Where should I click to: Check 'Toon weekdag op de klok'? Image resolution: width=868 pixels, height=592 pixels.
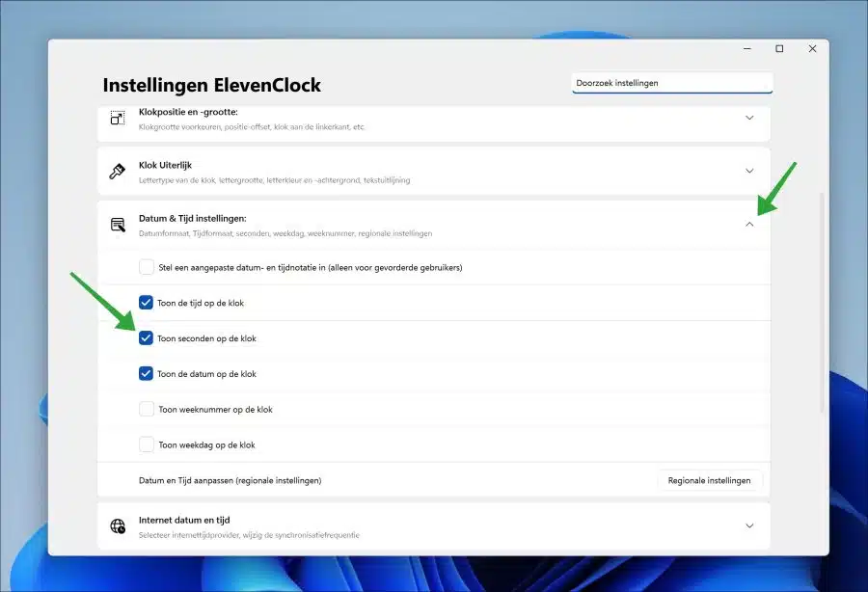147,444
